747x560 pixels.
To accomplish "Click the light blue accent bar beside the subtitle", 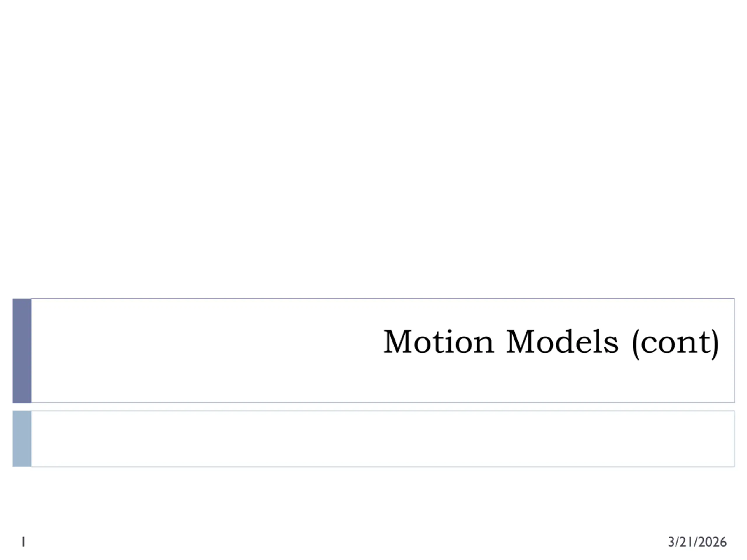I will tap(22, 438).
